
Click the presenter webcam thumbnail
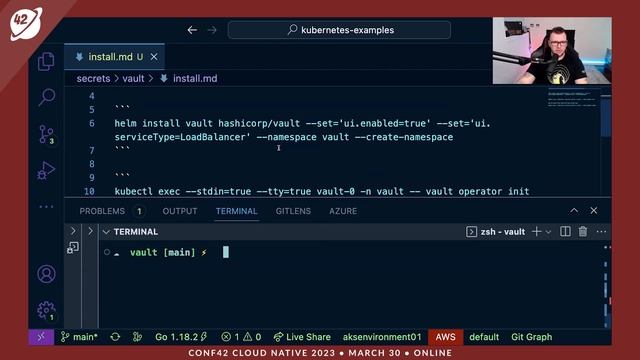(552, 51)
